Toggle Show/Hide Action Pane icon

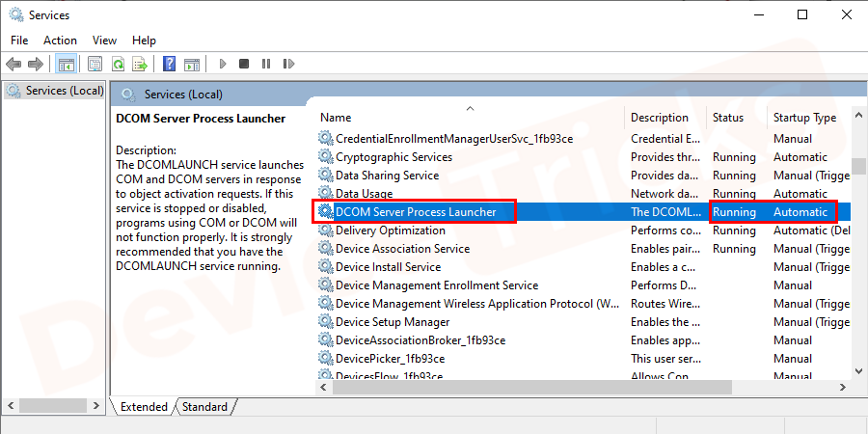[x=192, y=65]
